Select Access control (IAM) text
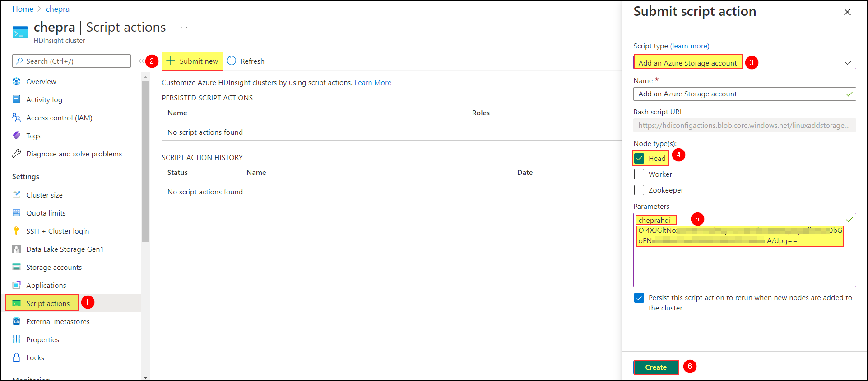868x381 pixels. point(59,118)
